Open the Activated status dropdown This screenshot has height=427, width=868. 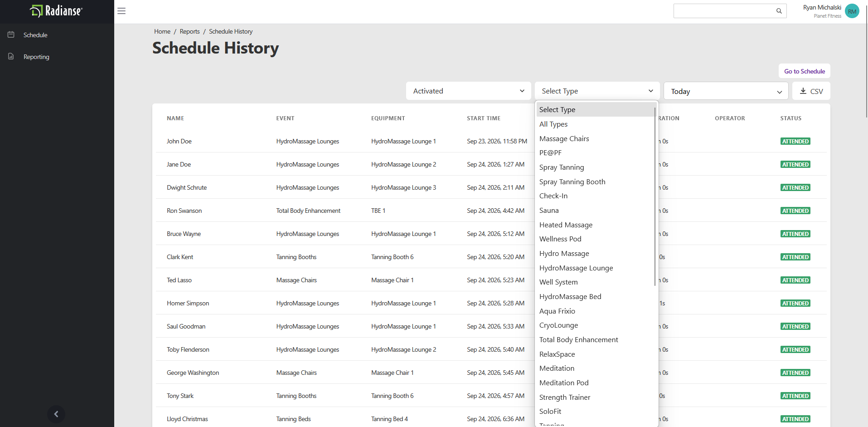click(x=469, y=91)
